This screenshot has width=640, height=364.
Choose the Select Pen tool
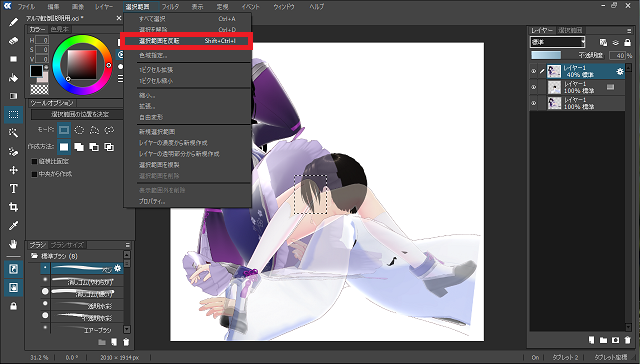point(13,151)
